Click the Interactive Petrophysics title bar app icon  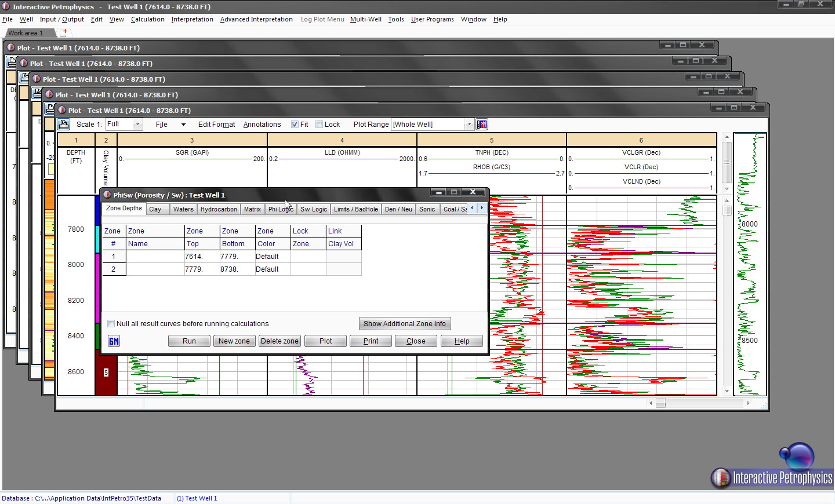coord(6,6)
